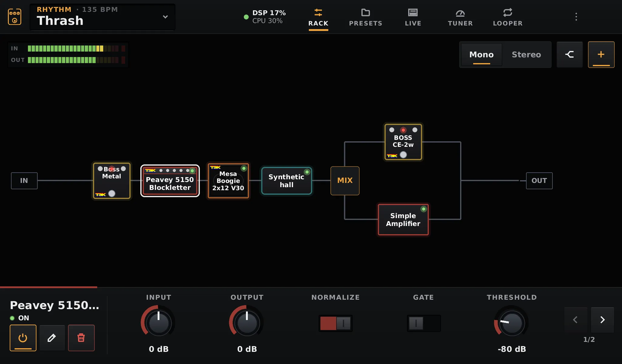The height and width of the screenshot is (364, 622).
Task: Click the signal splitter branch icon
Action: click(x=569, y=55)
